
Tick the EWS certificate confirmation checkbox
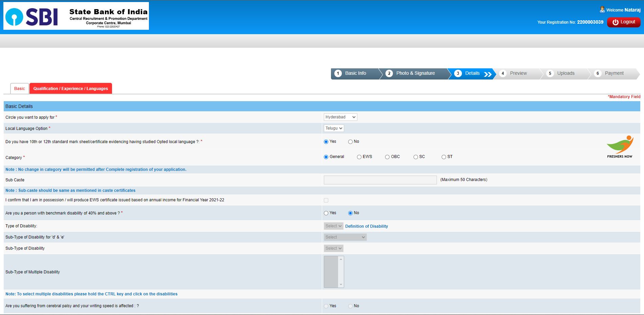point(326,200)
